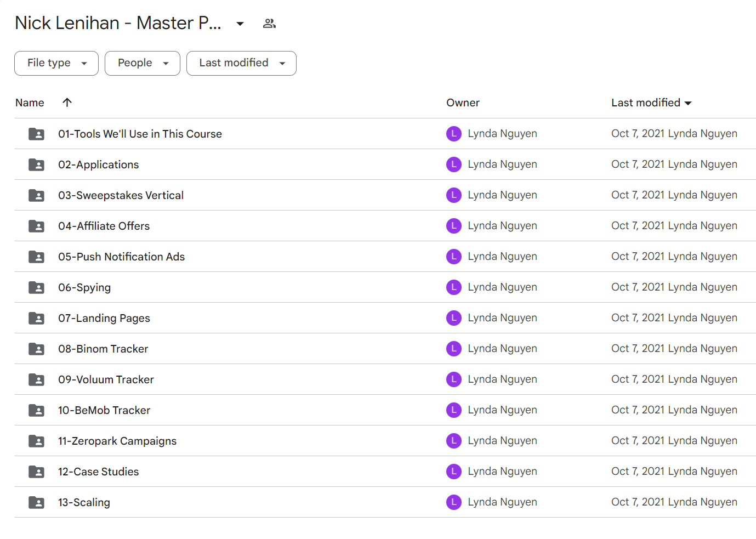Click folder icon for 09-Voluum Tracker

tap(37, 379)
